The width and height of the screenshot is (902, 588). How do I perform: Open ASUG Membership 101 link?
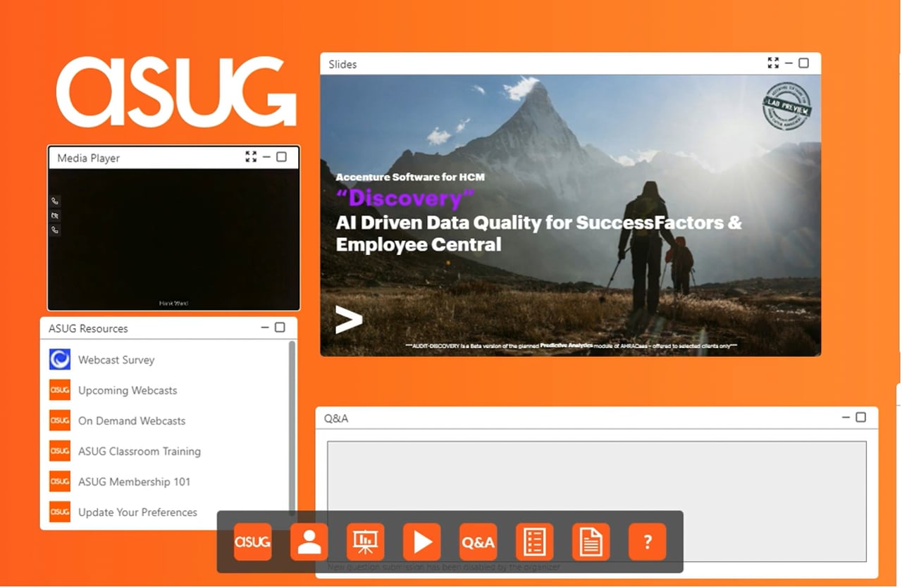[134, 482]
